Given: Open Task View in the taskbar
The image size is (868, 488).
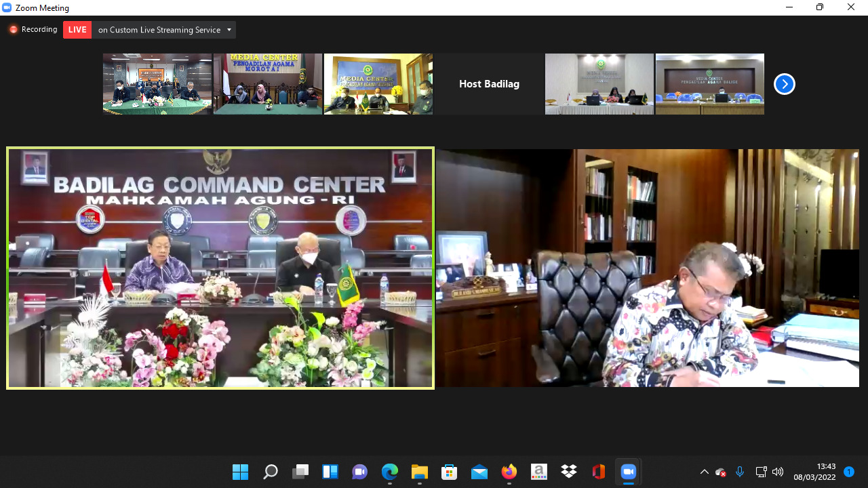Looking at the screenshot, I should [x=300, y=472].
